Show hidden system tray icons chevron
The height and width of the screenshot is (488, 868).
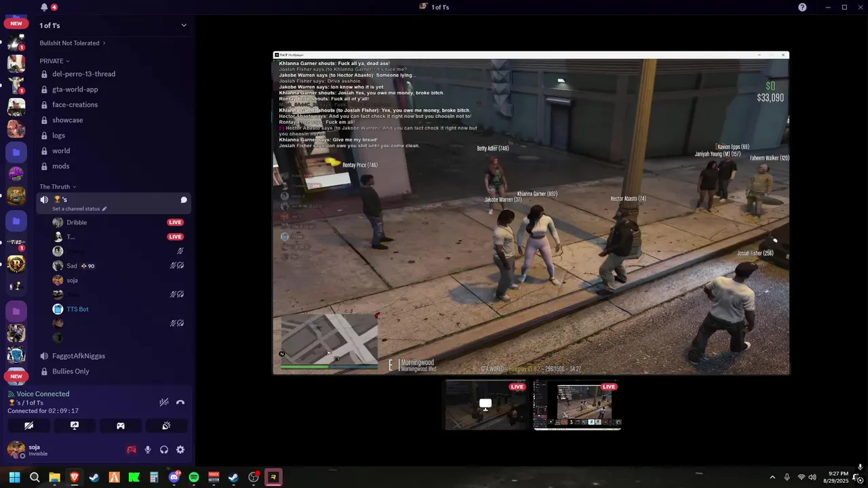click(772, 477)
